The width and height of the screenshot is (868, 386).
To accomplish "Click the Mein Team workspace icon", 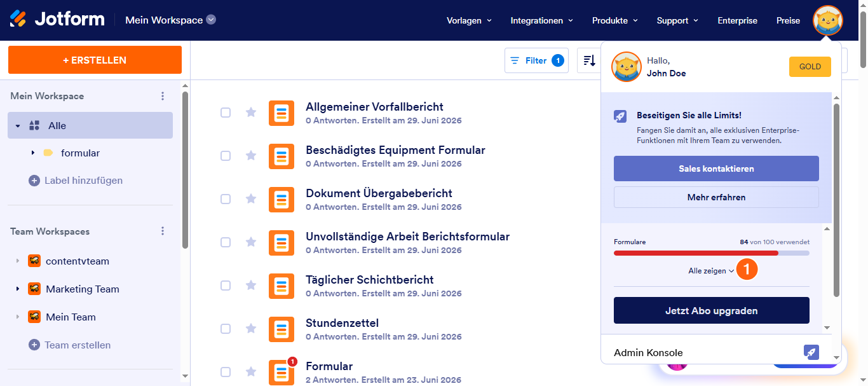I will point(34,317).
